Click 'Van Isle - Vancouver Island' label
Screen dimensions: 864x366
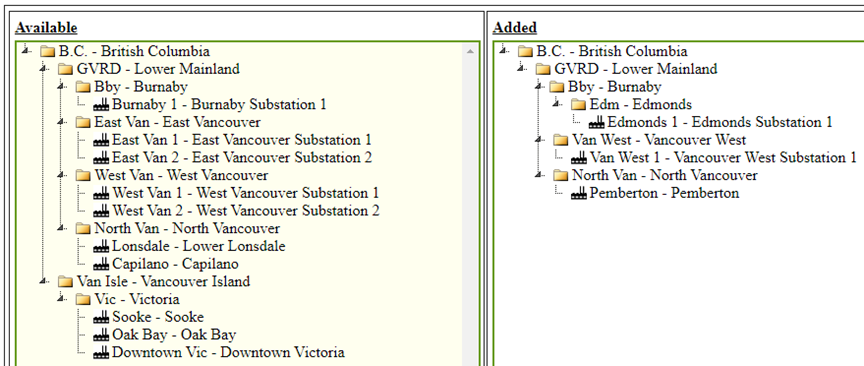[x=163, y=281]
